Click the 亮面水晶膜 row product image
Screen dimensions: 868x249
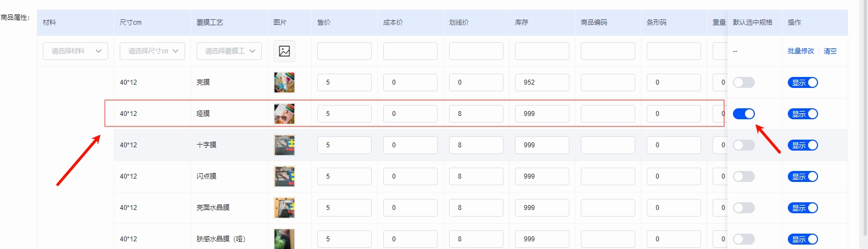point(284,208)
